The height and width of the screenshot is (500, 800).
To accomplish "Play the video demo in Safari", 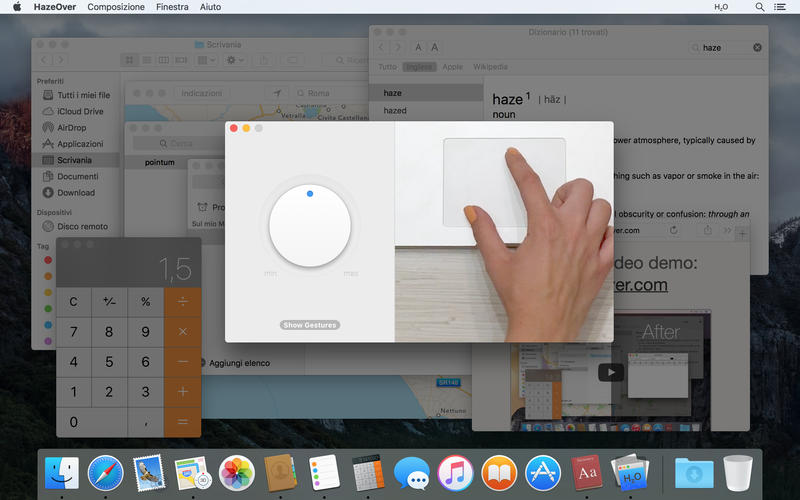I will pyautogui.click(x=611, y=372).
